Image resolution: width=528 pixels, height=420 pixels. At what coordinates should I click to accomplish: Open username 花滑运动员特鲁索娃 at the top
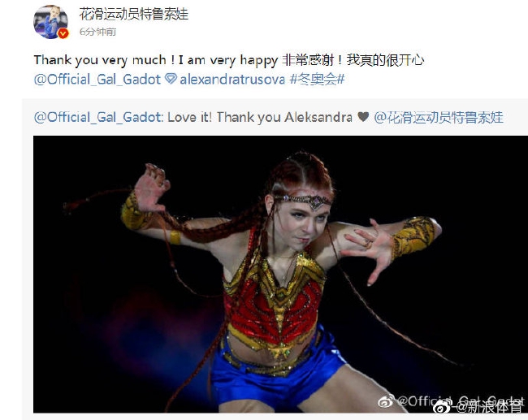pos(134,14)
